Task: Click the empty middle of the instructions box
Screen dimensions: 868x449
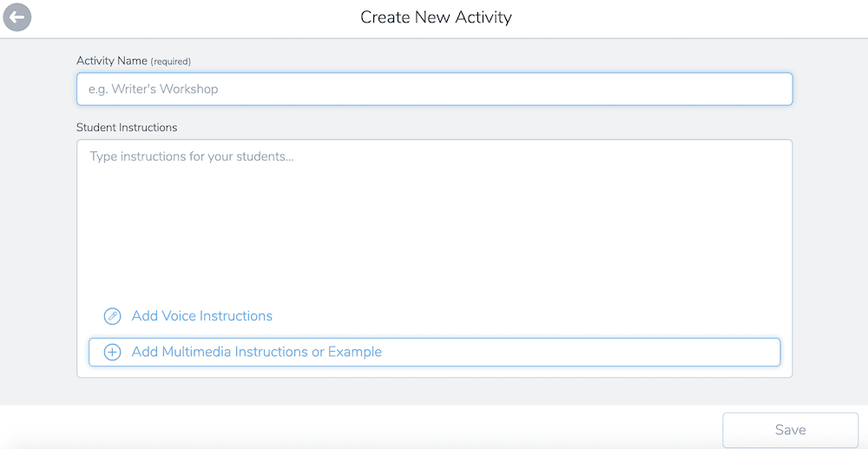Action: point(435,233)
